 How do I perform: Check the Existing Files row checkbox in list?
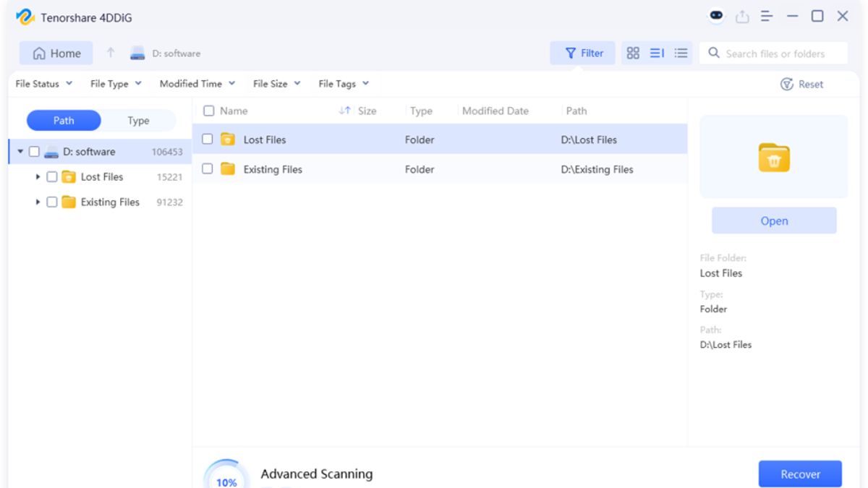pyautogui.click(x=207, y=168)
